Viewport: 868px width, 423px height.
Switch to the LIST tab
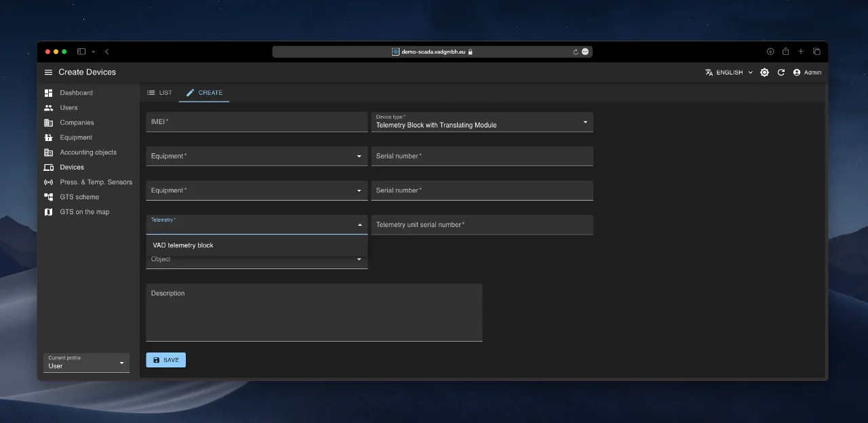pos(160,93)
